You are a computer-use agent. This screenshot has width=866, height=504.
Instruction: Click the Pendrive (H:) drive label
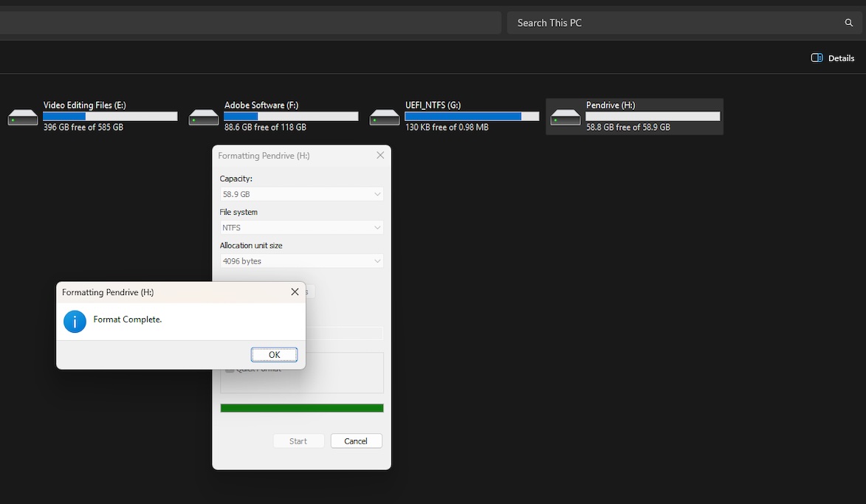(x=611, y=105)
